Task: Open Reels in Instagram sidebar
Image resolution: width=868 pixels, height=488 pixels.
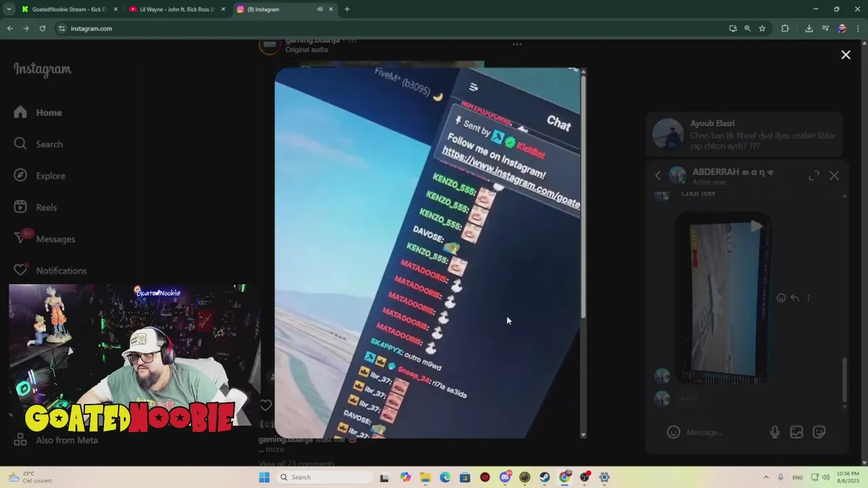Action: pyautogui.click(x=35, y=207)
